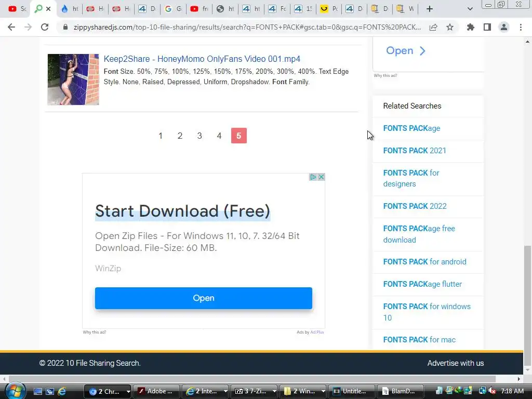Click the blue Open button in the ad
The height and width of the screenshot is (399, 532).
(204, 298)
